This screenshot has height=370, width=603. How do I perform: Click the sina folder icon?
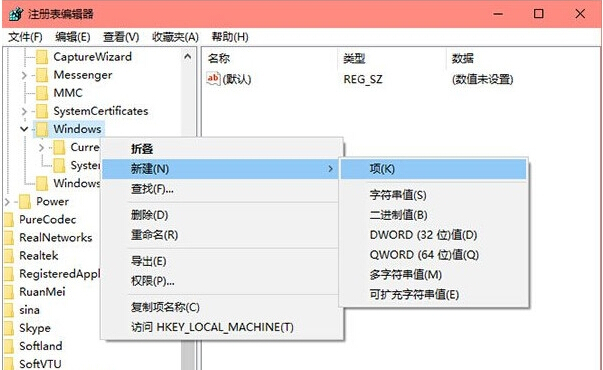[x=9, y=310]
